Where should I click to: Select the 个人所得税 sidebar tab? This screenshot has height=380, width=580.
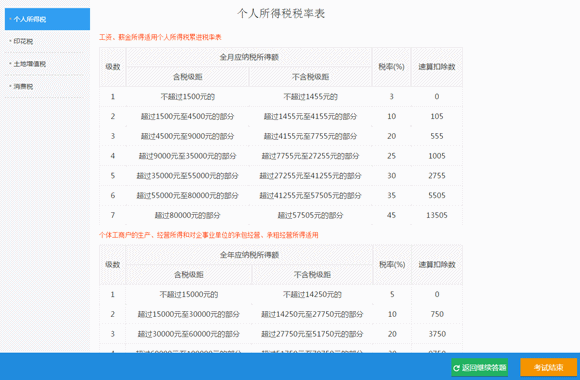(x=47, y=19)
